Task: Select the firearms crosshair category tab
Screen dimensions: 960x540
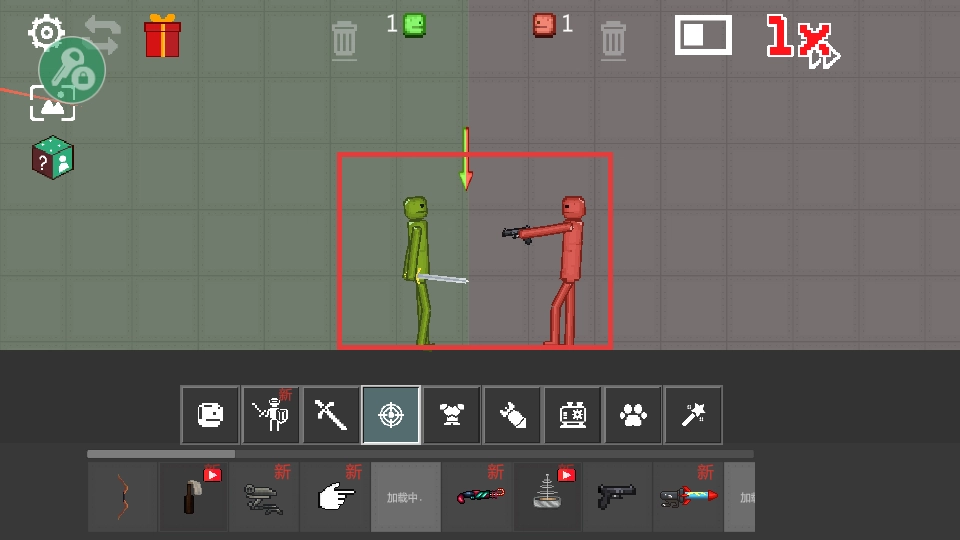Action: click(391, 415)
